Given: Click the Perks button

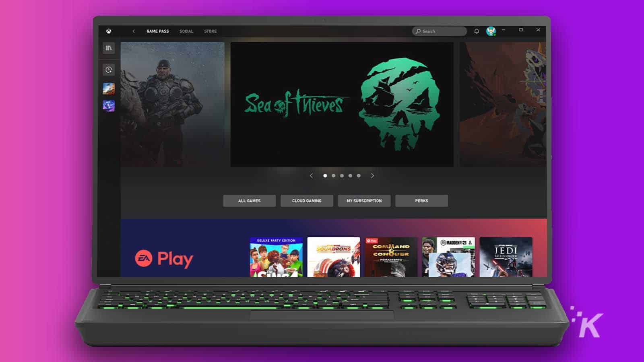Looking at the screenshot, I should [421, 201].
